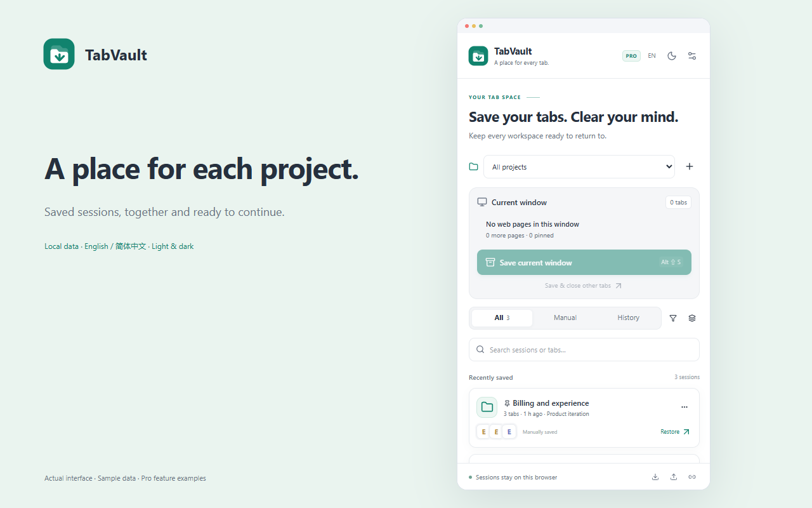Click the search magnifier icon
Image resolution: width=812 pixels, height=508 pixels.
[x=480, y=349]
